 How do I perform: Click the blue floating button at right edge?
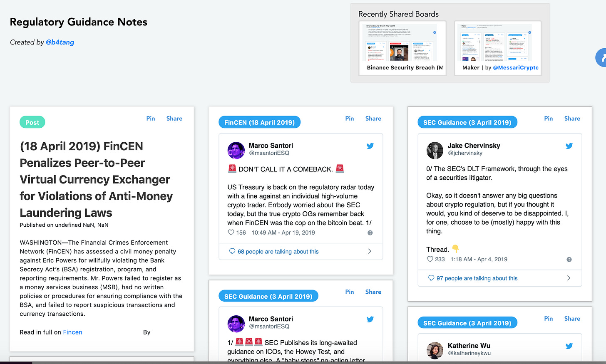coord(602,58)
